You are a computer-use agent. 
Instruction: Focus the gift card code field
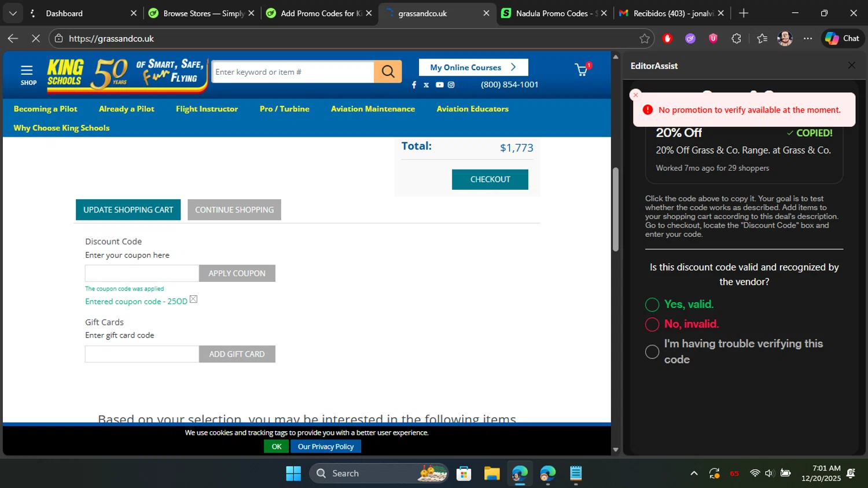pos(142,354)
